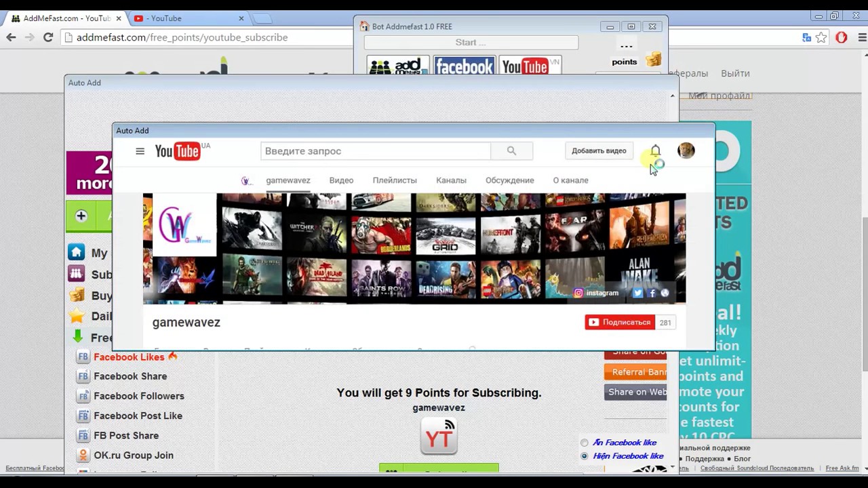Click the Выйти logout link

[x=735, y=73]
